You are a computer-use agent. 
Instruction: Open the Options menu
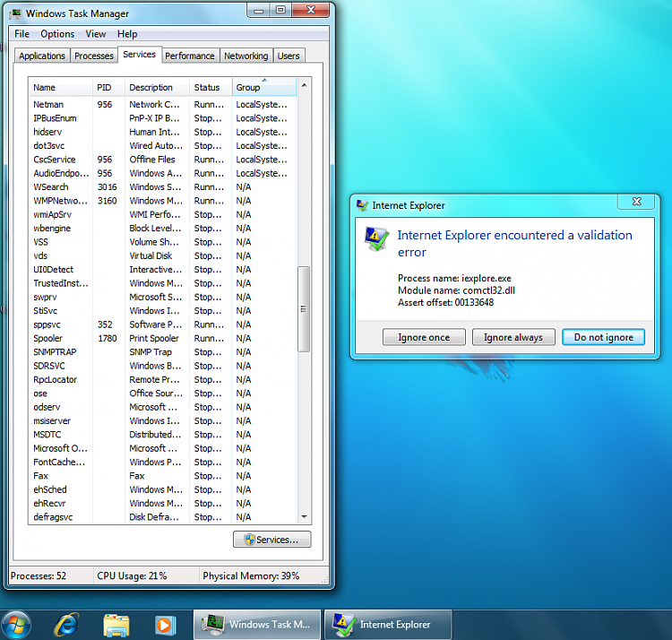click(x=57, y=34)
